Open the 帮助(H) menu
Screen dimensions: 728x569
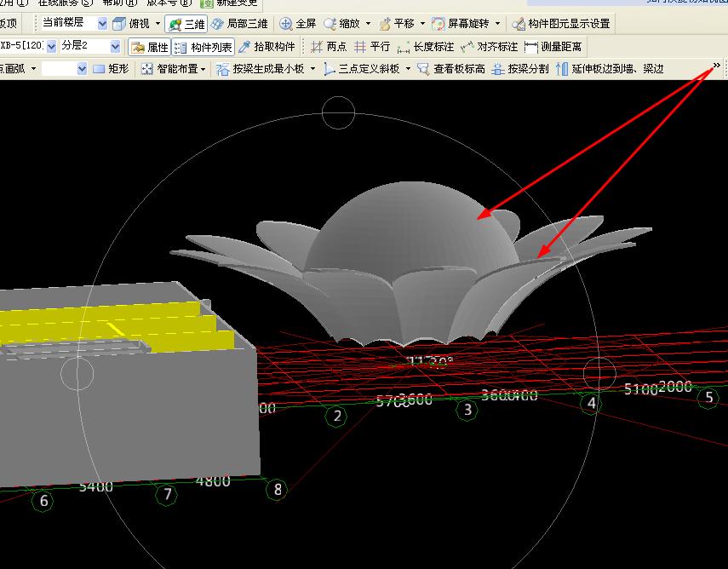pos(119,3)
